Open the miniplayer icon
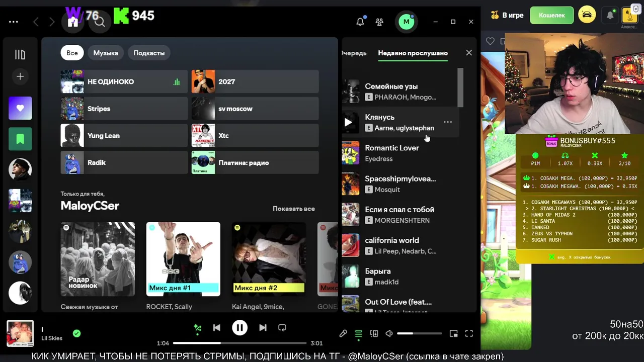Image resolution: width=644 pixels, height=362 pixels. click(x=453, y=333)
